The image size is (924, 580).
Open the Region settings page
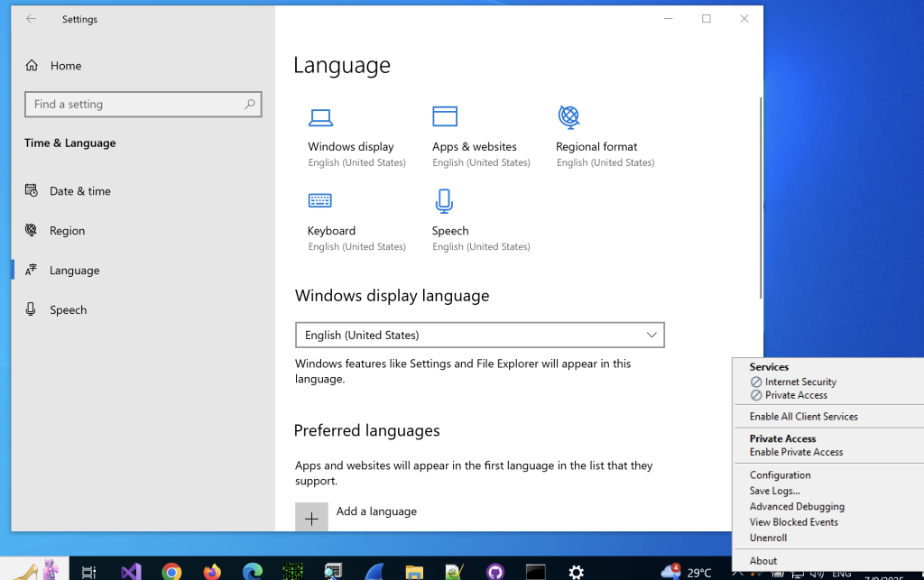[x=55, y=230]
